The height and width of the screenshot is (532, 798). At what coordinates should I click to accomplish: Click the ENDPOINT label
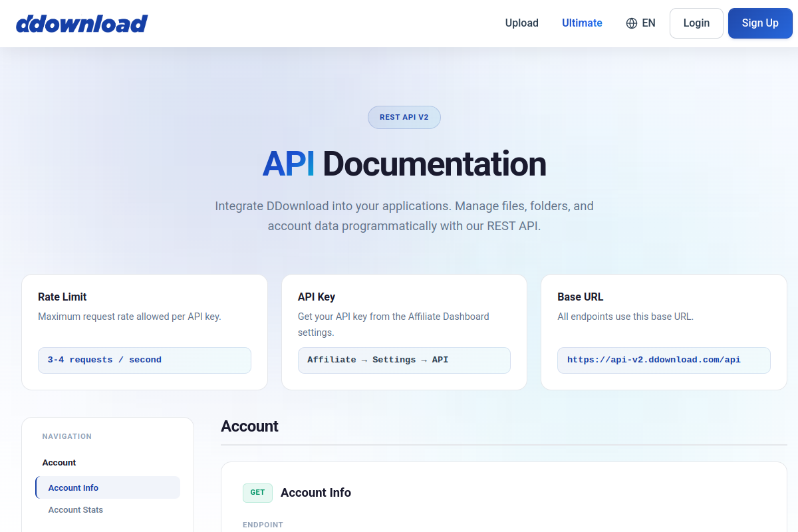coord(263,525)
